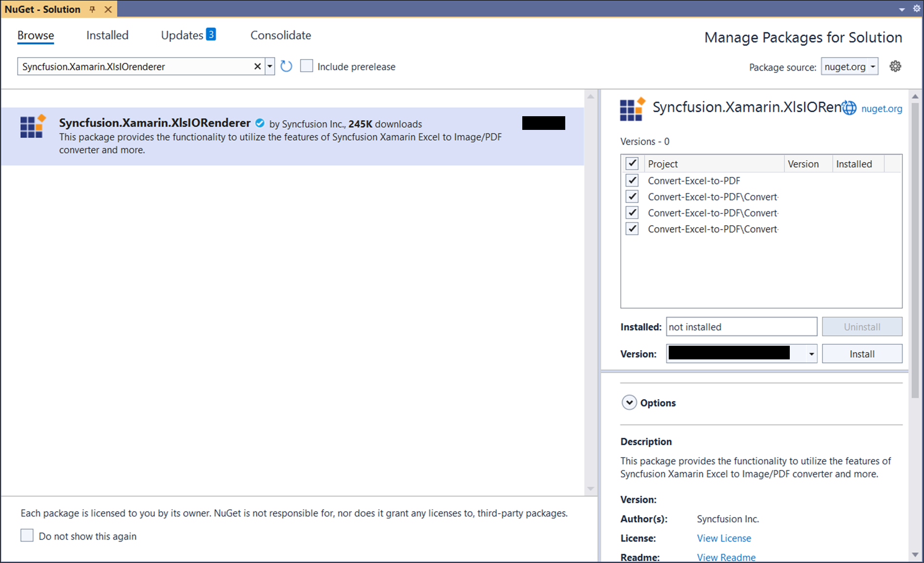Click the refresh search results icon
924x563 pixels.
[287, 66]
